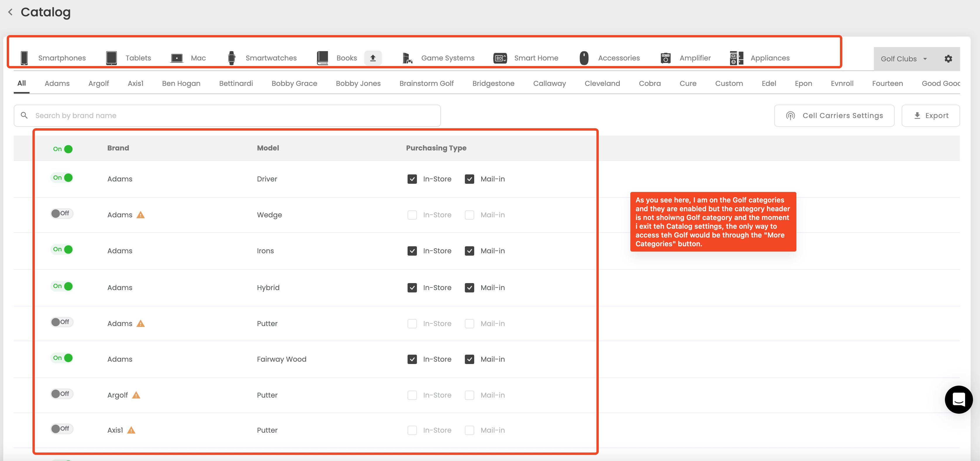This screenshot has height=461, width=980.
Task: Click warning icon beside Axis1
Action: [x=131, y=430]
